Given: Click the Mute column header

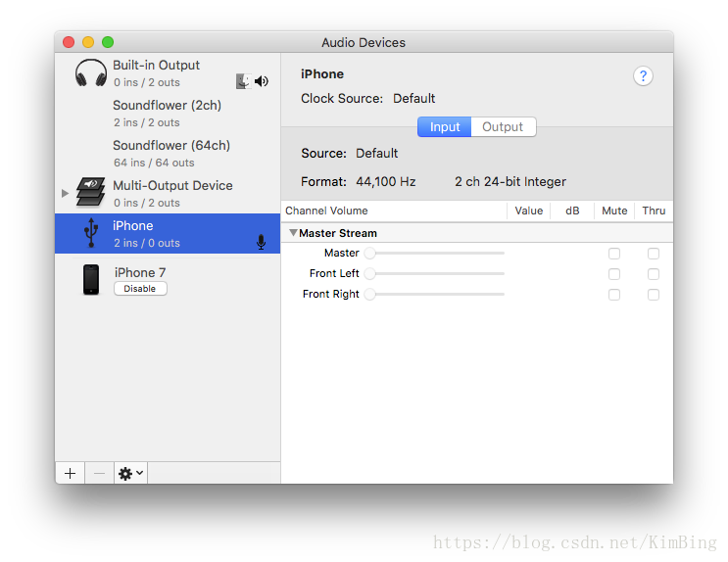Looking at the screenshot, I should click(614, 211).
